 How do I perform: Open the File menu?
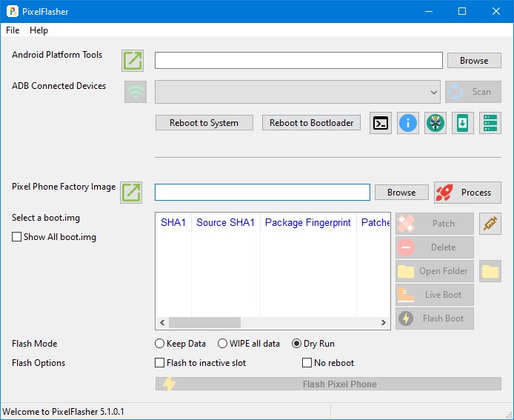[x=13, y=30]
